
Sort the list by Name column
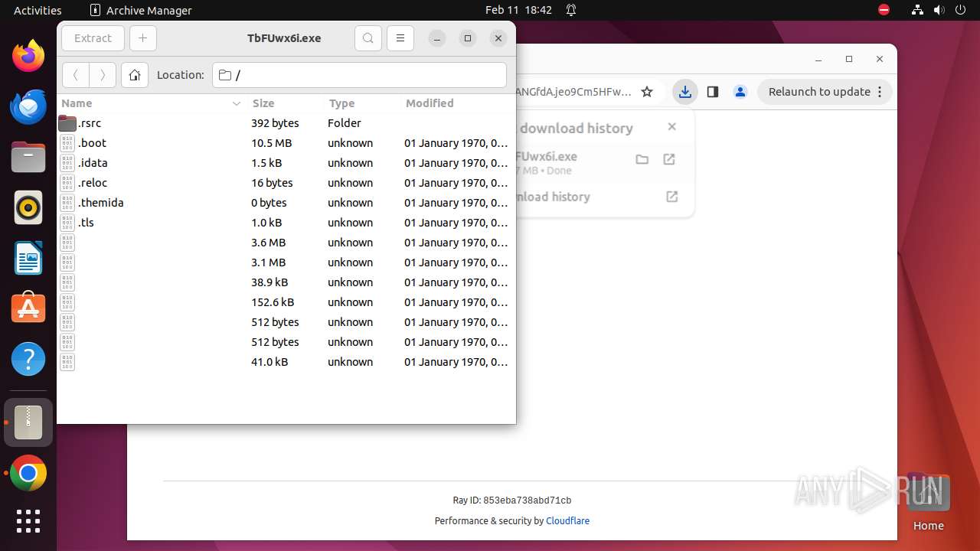pyautogui.click(x=152, y=103)
